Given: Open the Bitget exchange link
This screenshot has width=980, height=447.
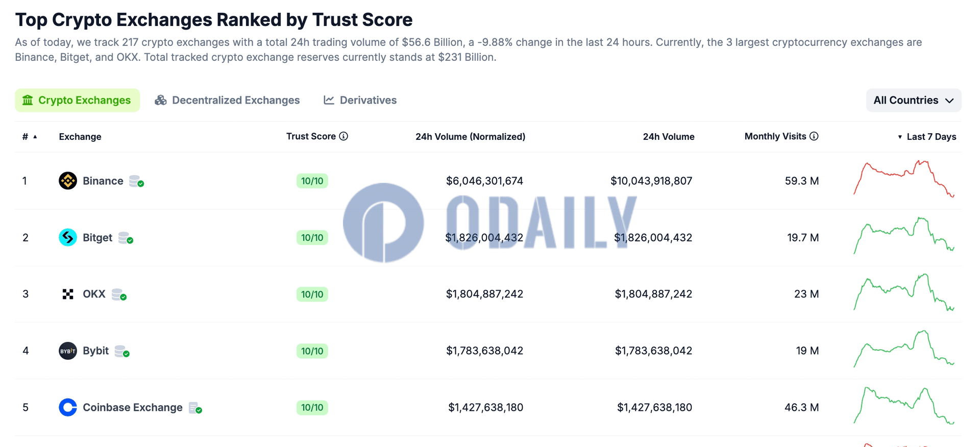Looking at the screenshot, I should [x=97, y=237].
